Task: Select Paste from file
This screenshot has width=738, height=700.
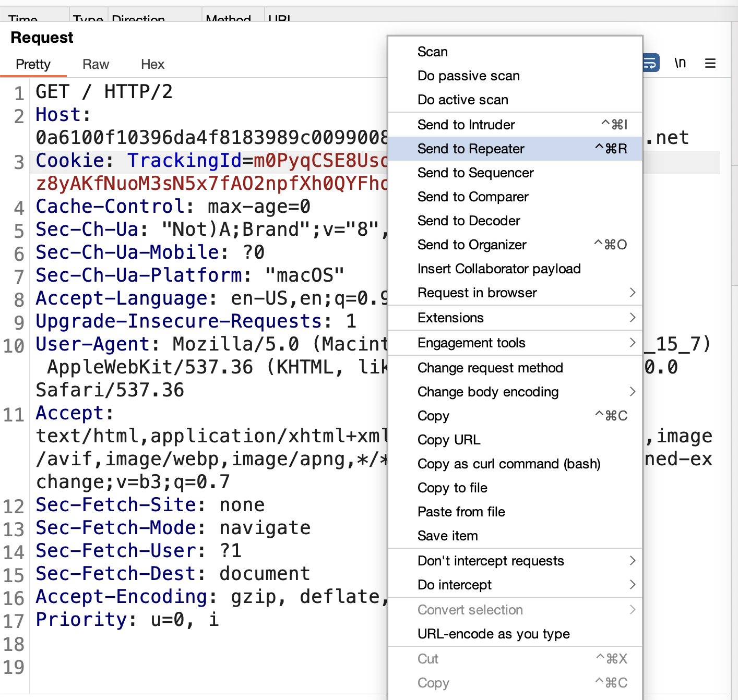Action: [x=515, y=512]
